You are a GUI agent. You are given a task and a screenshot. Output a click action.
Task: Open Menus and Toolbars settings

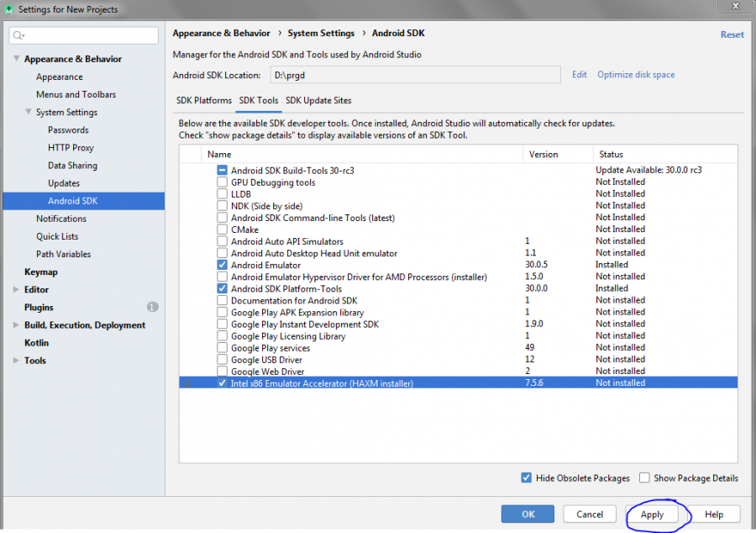[x=76, y=94]
